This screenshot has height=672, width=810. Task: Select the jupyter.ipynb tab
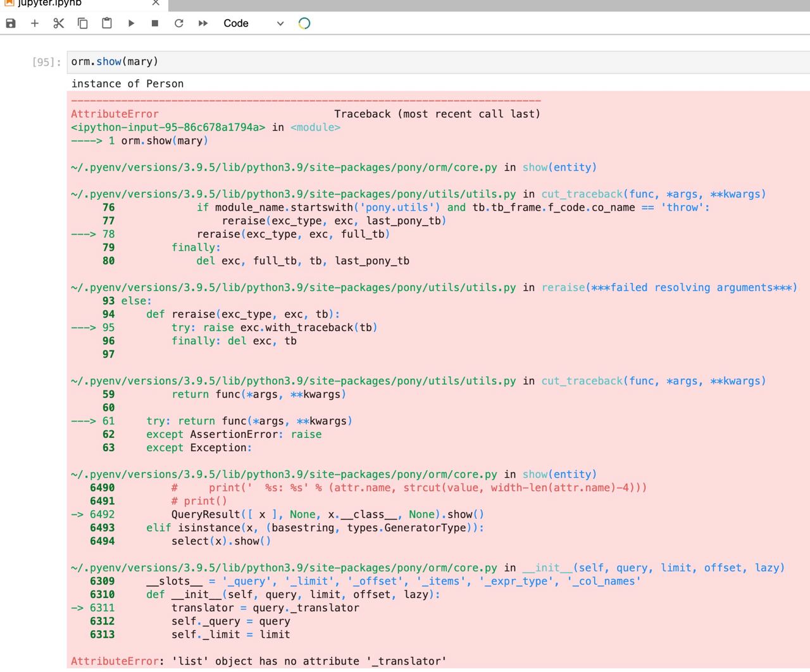pyautogui.click(x=51, y=4)
